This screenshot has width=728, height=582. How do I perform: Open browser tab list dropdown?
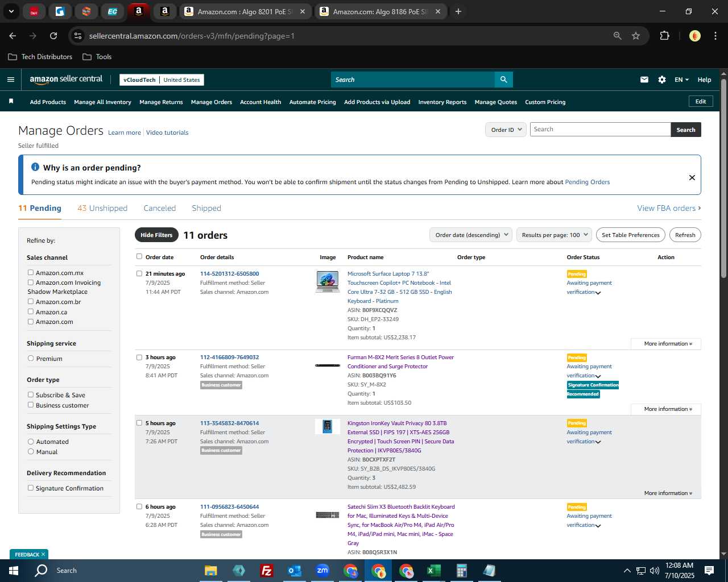(11, 11)
